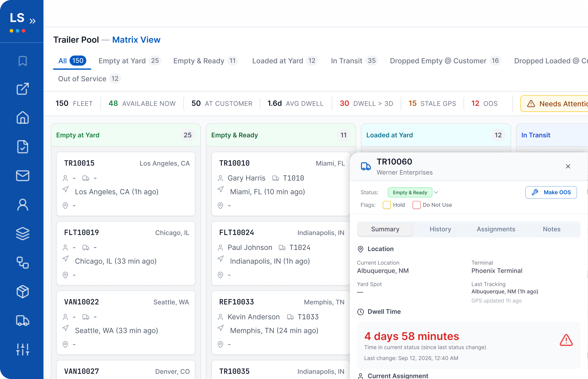
Task: Open the user profile sidebar icon
Action: click(x=23, y=205)
